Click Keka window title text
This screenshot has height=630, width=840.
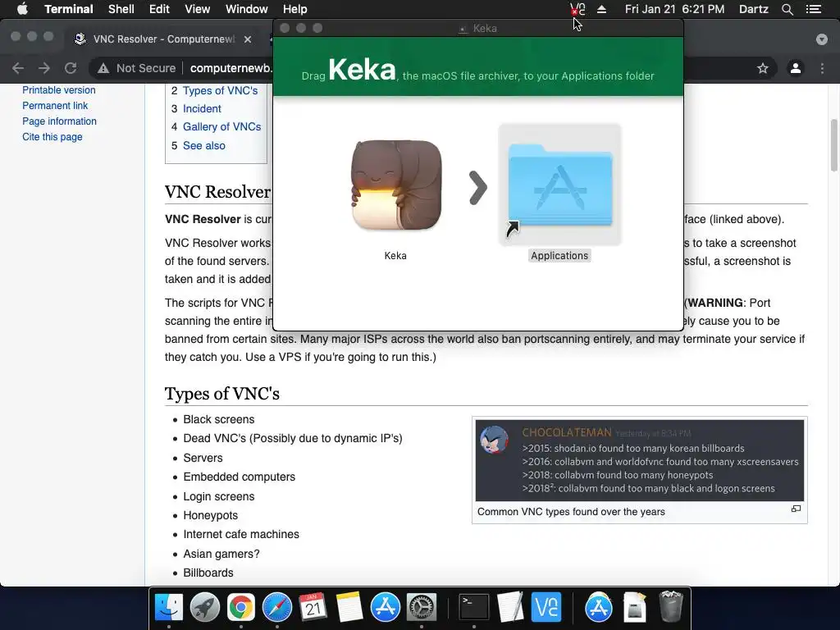point(485,29)
